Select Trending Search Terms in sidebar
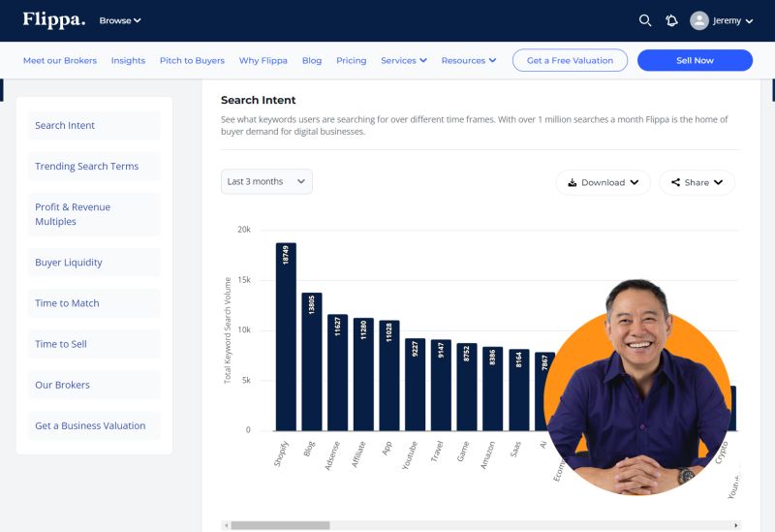 (x=87, y=167)
